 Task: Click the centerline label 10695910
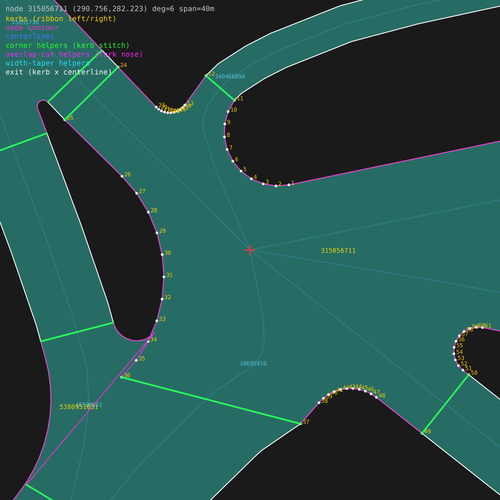click(253, 364)
